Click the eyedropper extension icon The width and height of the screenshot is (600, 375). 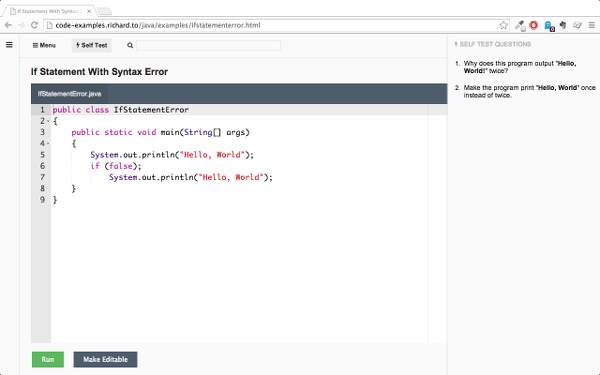(x=520, y=26)
